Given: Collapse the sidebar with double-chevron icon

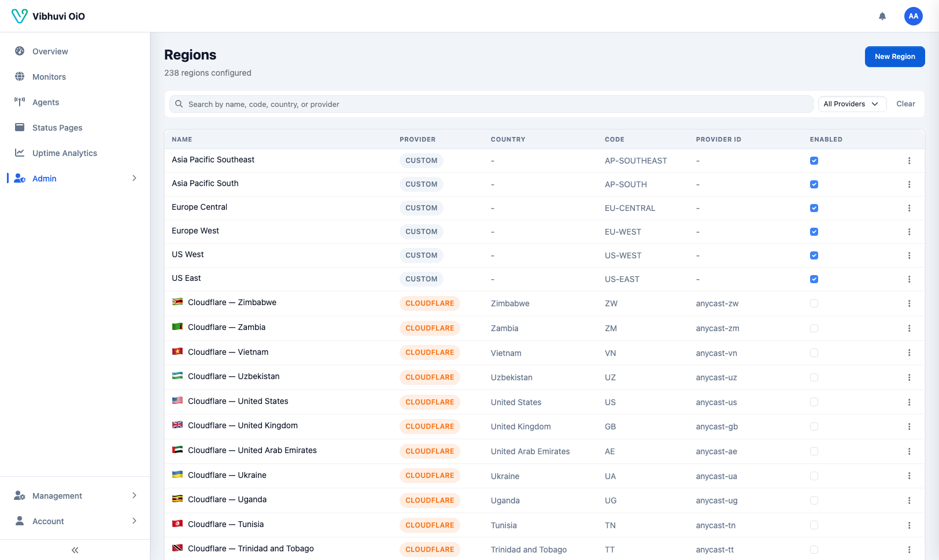Looking at the screenshot, I should point(75,550).
